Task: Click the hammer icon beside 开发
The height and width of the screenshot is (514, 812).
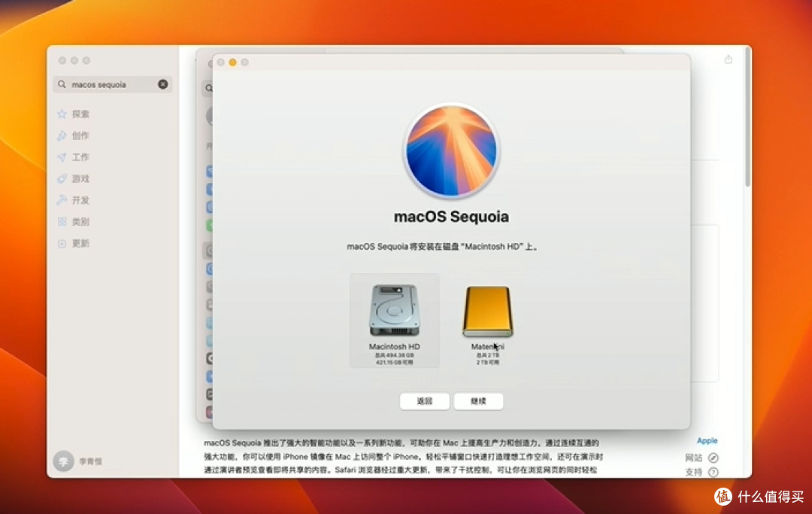Action: click(x=62, y=200)
